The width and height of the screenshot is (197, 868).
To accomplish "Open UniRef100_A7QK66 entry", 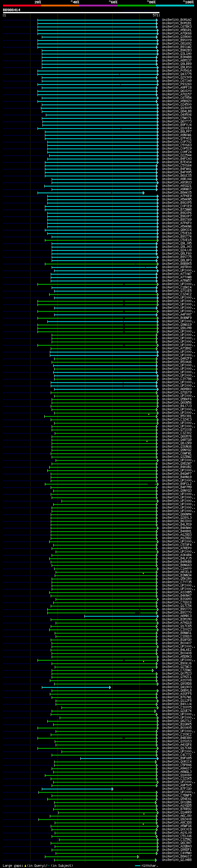I will (x=177, y=33).
